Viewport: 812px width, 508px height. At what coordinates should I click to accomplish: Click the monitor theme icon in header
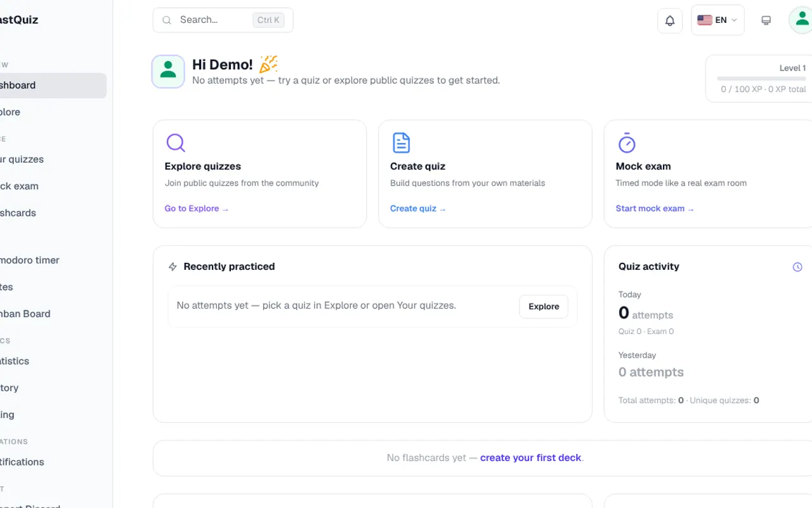click(766, 20)
